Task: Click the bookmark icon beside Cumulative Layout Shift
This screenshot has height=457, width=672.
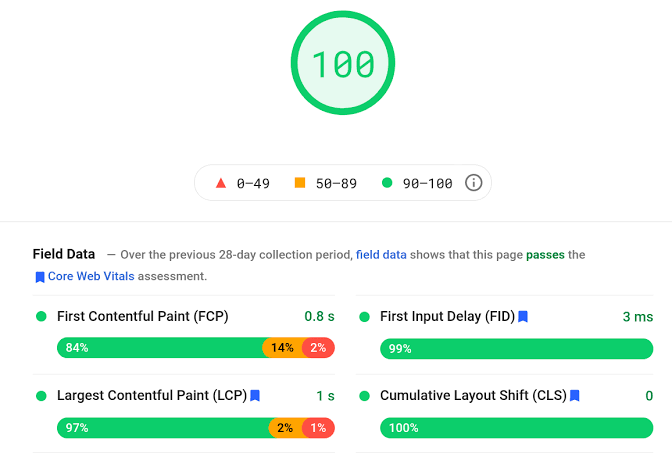Action: click(575, 396)
